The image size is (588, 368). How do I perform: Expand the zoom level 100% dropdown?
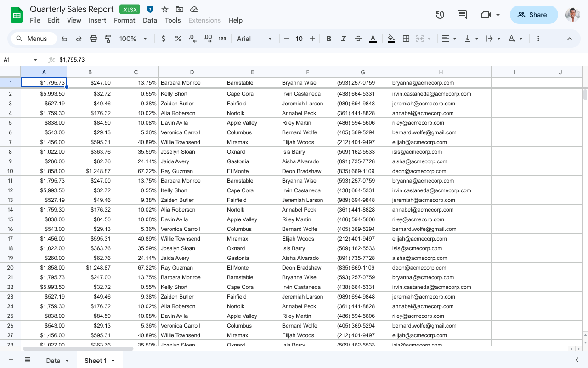133,39
